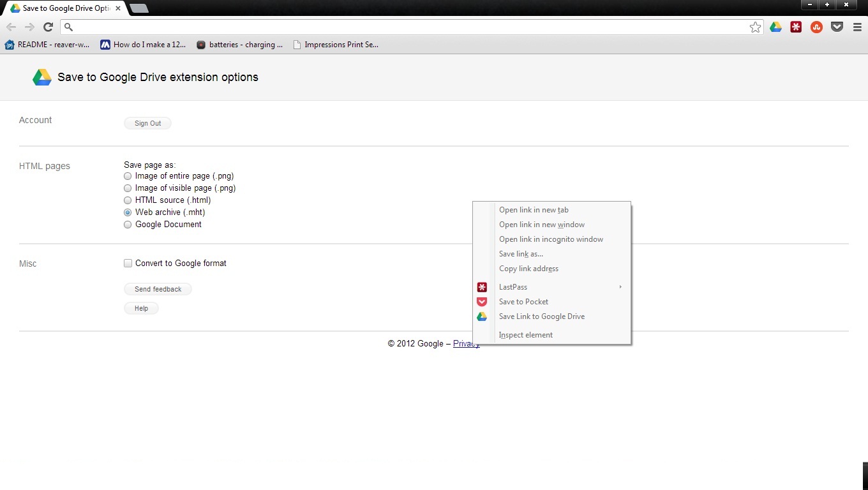Choose 'Open link in new tab'
The width and height of the screenshot is (868, 490).
click(x=551, y=210)
